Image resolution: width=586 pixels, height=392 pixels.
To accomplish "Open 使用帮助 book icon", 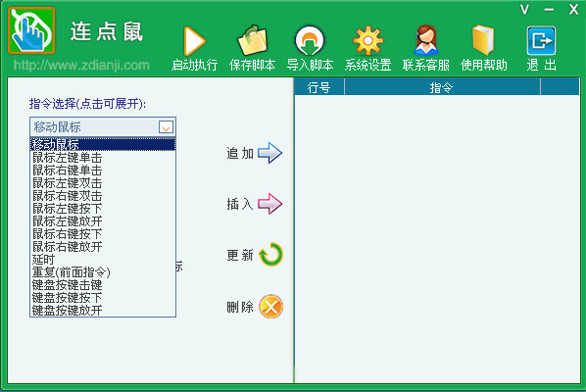I will tap(483, 40).
